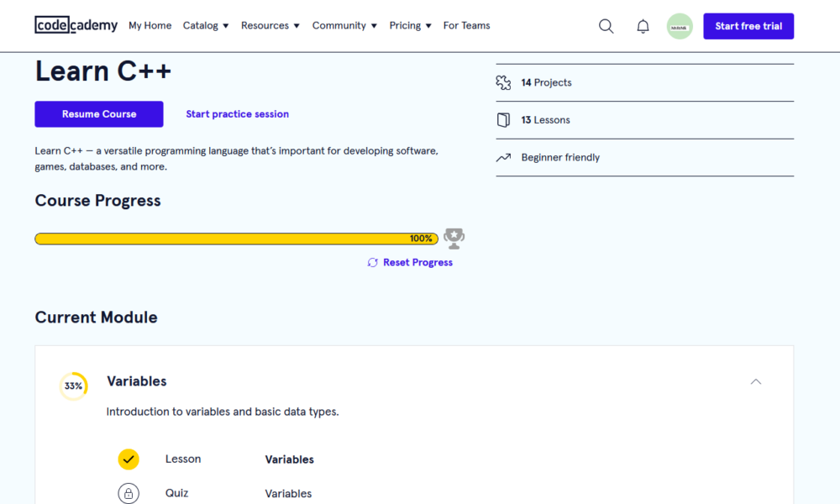Open the Variables lesson title
Image resolution: width=840 pixels, height=504 pixels.
click(x=289, y=459)
